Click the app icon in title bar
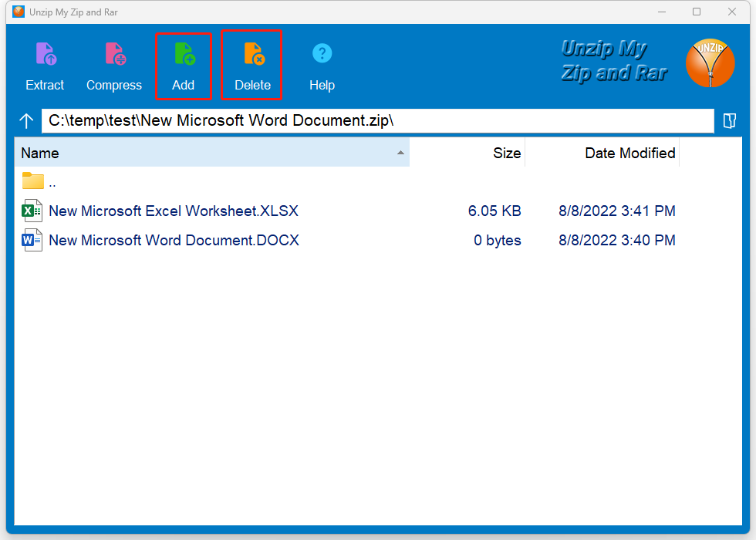The height and width of the screenshot is (540, 756). [19, 12]
